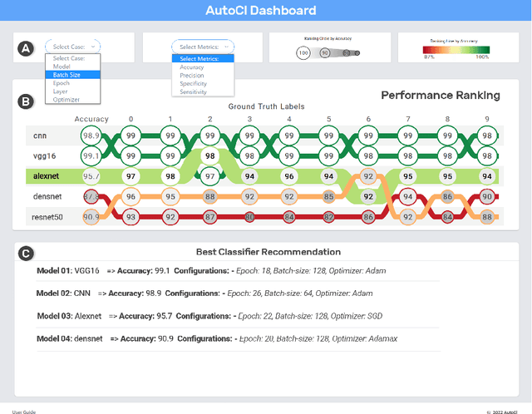
Task: Click ground truth label 6 header
Action: point(368,119)
